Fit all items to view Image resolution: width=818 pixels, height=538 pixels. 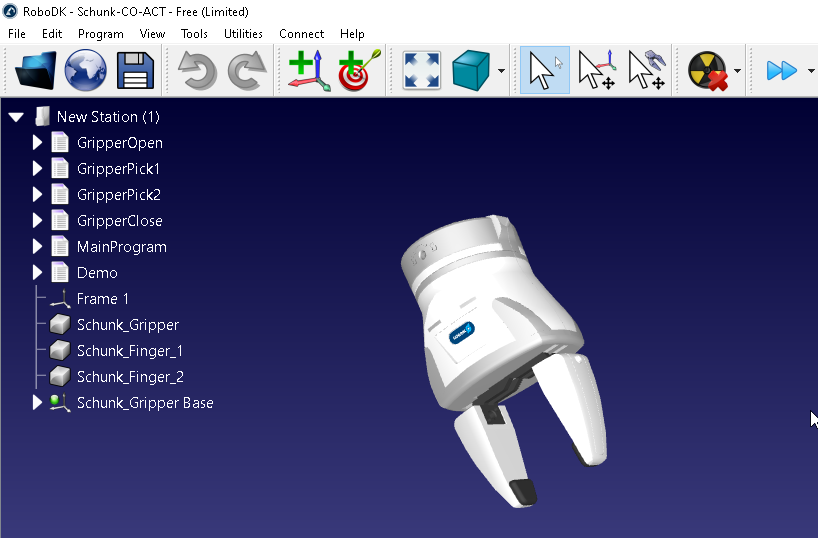pos(422,70)
